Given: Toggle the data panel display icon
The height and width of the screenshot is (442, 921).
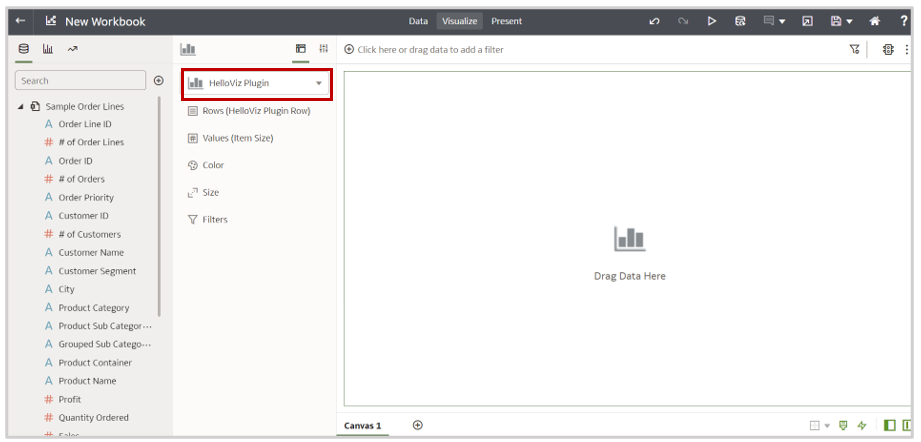Looking at the screenshot, I should coord(890,425).
